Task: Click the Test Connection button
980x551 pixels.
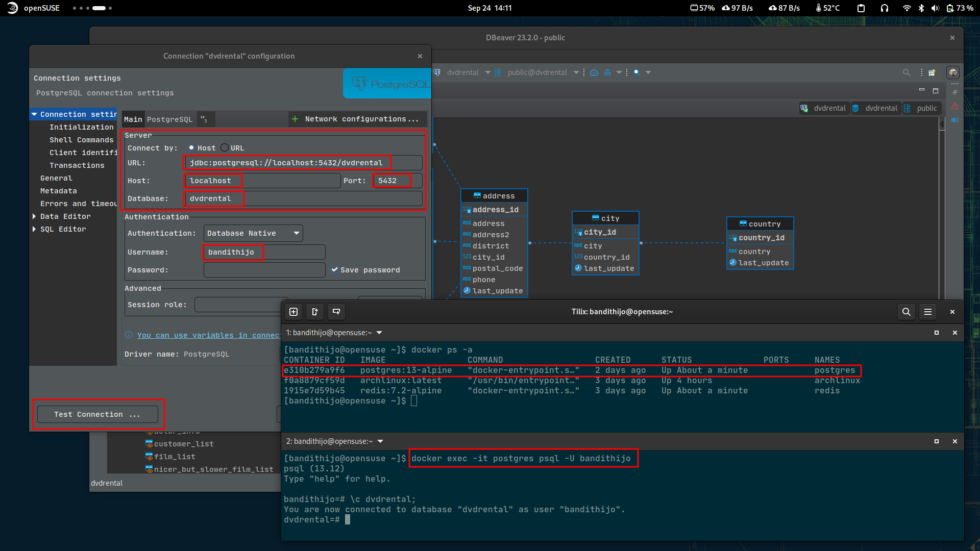Action: [x=98, y=414]
